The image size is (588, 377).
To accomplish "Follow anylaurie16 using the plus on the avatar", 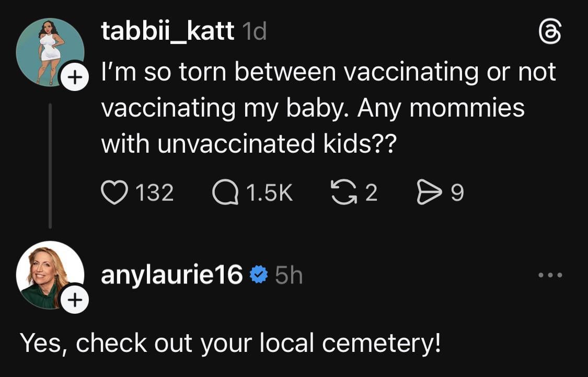I will 76,300.
